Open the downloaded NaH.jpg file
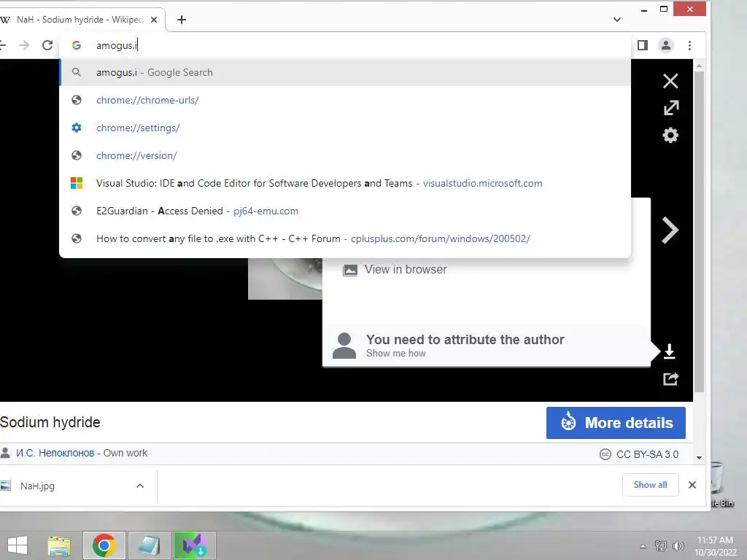 (37, 486)
